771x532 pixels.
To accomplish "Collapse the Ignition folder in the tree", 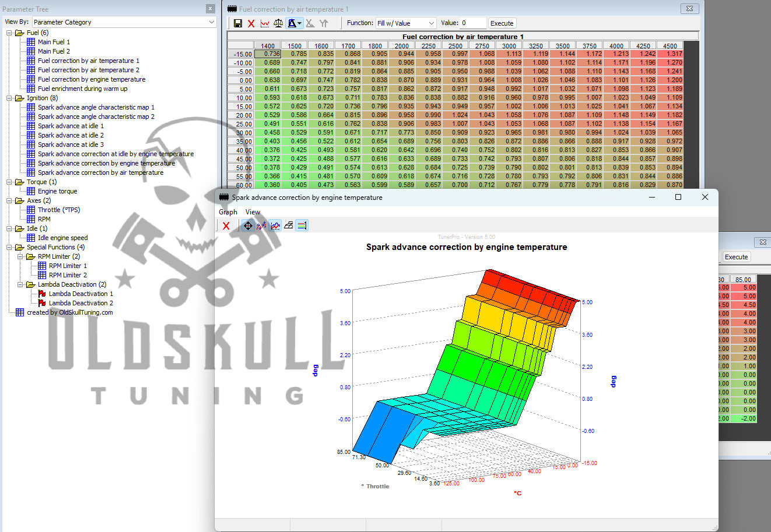I will point(9,98).
